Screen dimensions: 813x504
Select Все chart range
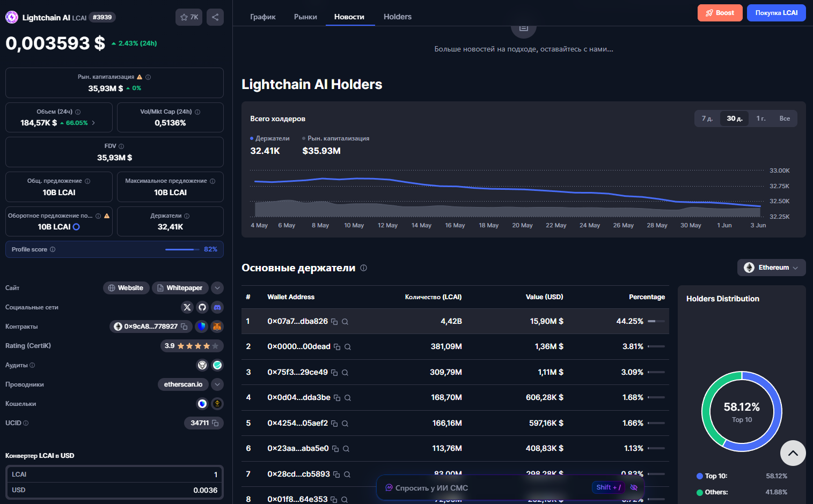(x=785, y=118)
